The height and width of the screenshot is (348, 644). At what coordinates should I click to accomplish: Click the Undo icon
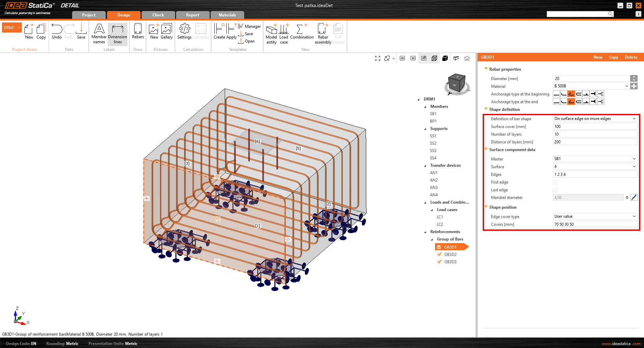(x=56, y=30)
